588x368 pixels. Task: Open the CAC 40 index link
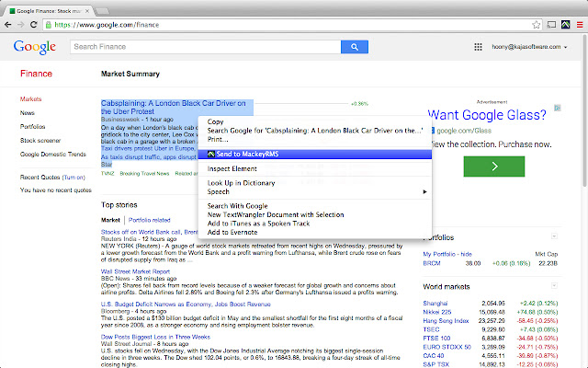pos(434,356)
